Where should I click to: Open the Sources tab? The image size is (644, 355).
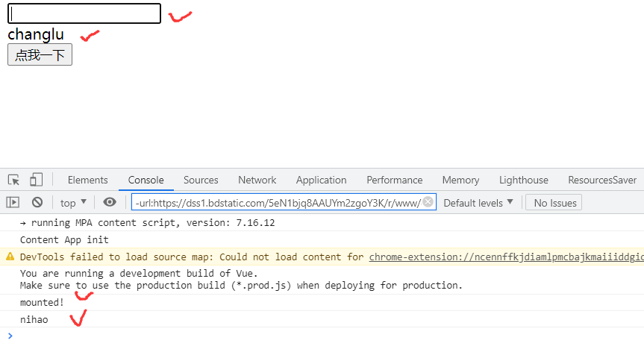pos(201,180)
